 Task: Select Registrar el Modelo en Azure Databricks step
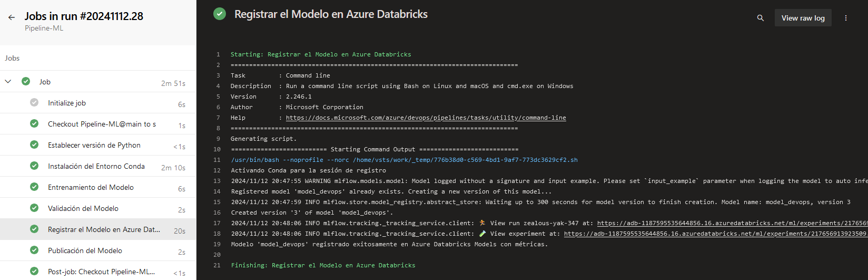click(x=104, y=229)
